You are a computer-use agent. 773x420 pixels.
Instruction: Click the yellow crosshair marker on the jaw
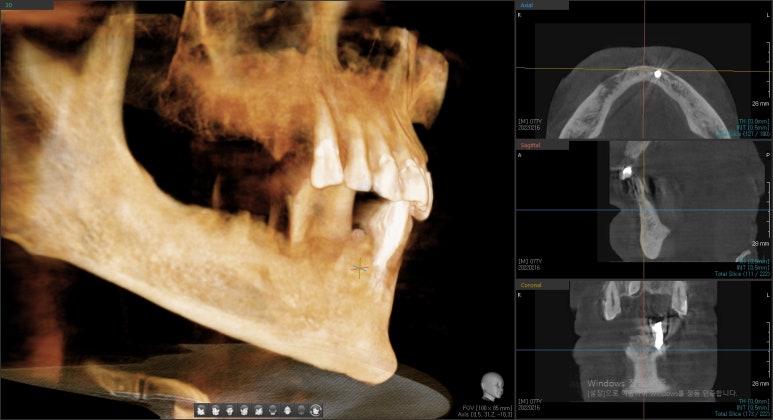pos(360,268)
